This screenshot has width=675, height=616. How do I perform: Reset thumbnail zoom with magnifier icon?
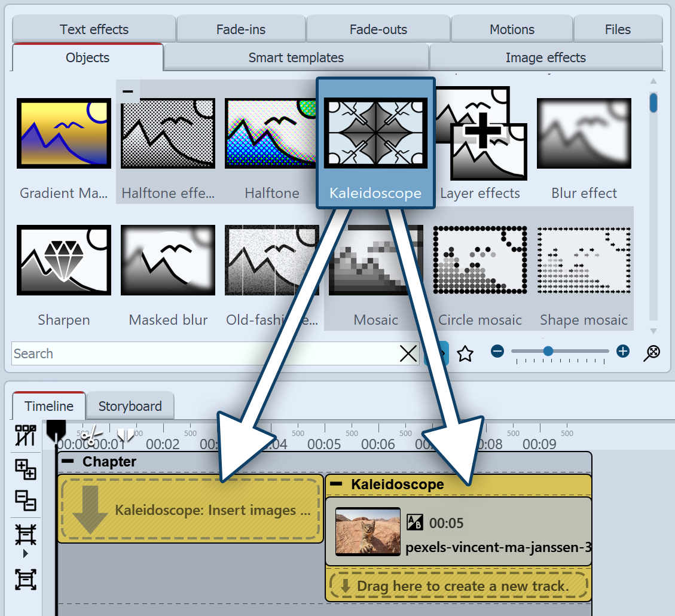(x=652, y=353)
